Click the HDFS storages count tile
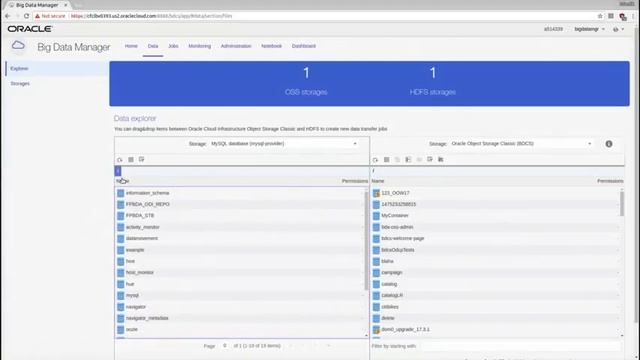The width and height of the screenshot is (640, 360). click(x=433, y=82)
